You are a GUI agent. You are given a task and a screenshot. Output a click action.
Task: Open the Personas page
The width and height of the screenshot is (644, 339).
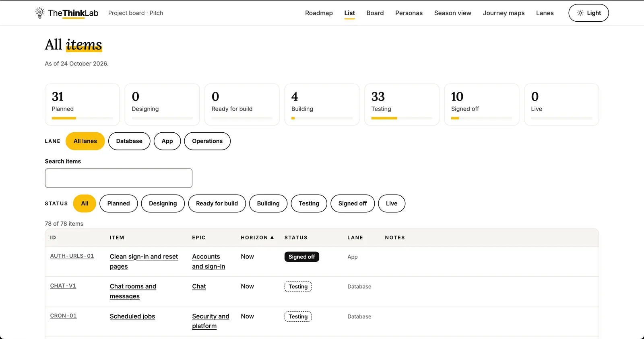coord(409,13)
